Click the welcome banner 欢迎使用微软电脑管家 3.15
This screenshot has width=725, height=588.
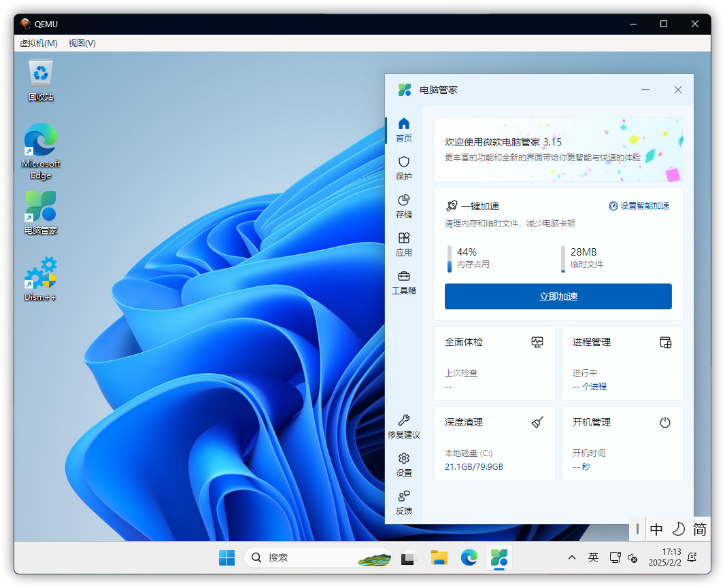tap(558, 150)
